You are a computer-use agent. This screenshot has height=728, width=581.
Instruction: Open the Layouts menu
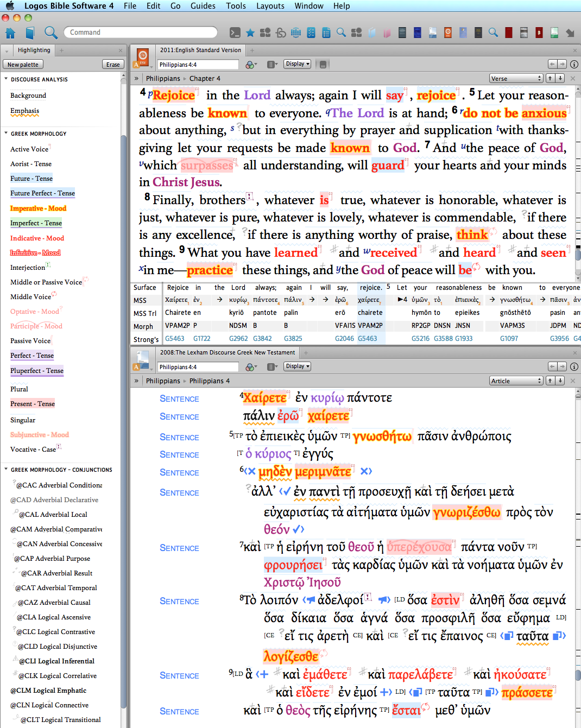pos(270,6)
